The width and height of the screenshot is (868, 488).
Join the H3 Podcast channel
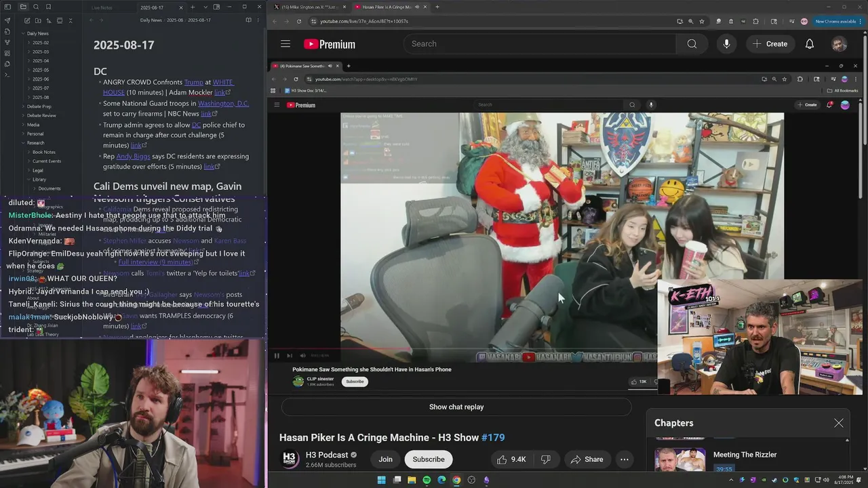click(385, 460)
